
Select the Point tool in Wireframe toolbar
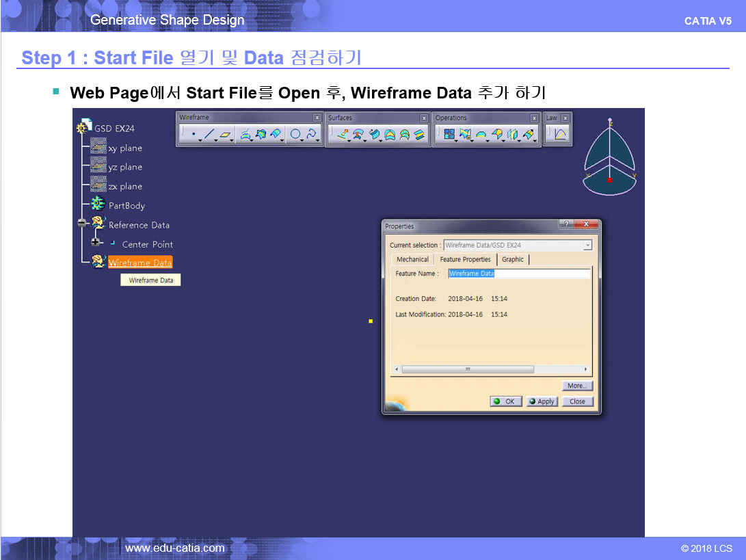194,135
